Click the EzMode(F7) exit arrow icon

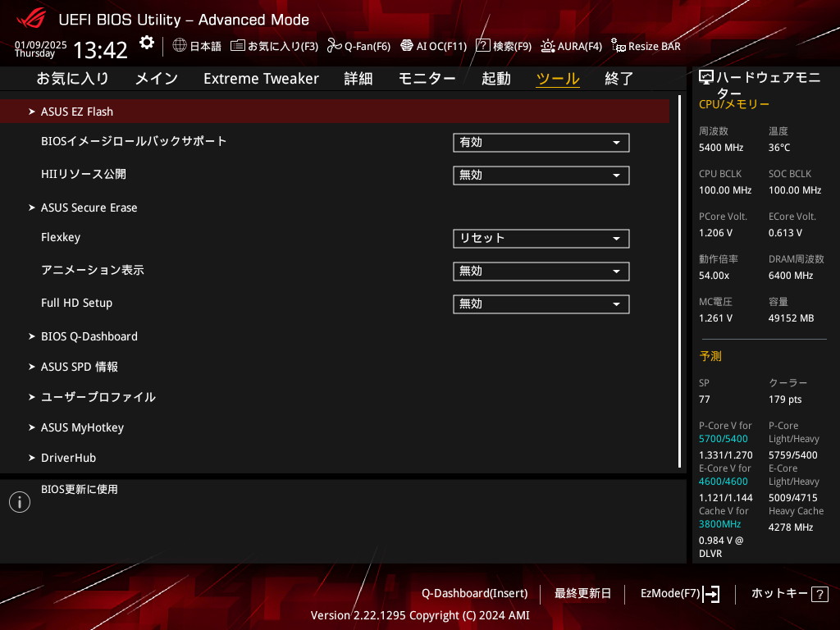[711, 594]
